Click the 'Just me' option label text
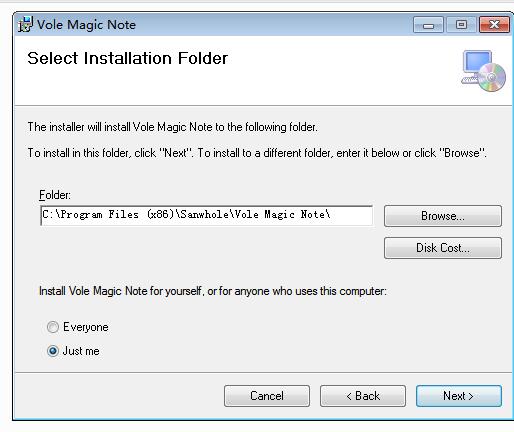 [x=81, y=351]
